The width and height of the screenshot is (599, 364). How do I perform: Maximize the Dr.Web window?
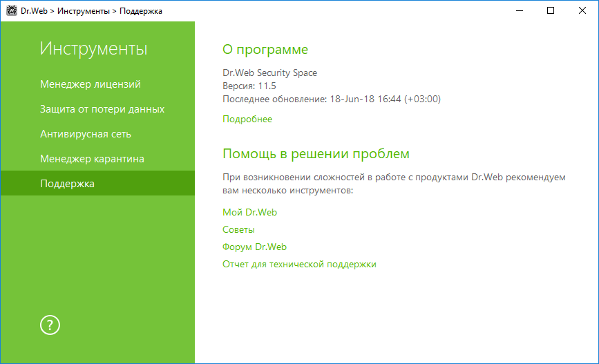click(x=551, y=10)
